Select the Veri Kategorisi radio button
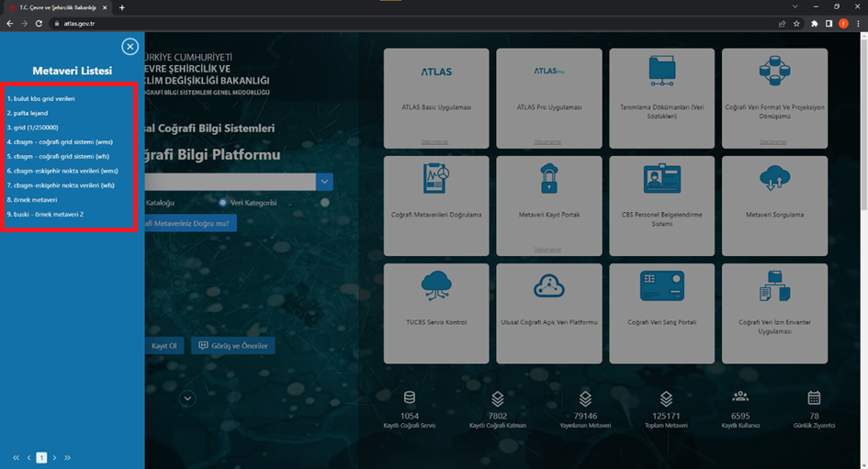868x469 pixels. point(222,203)
